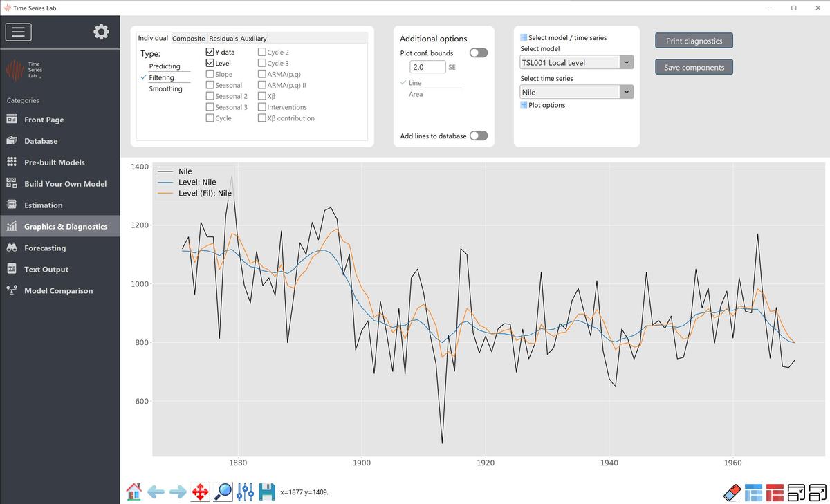
Task: Uncheck the Y data checkbox
Action: [x=210, y=52]
